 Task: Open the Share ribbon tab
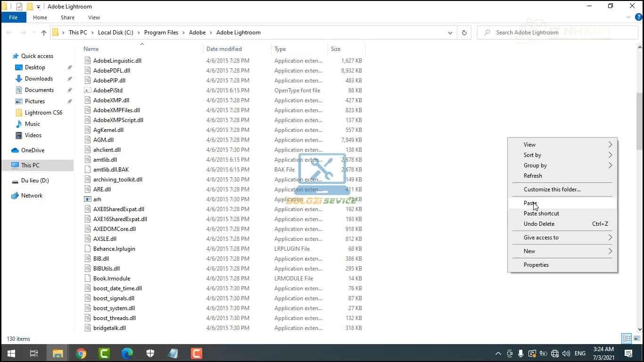click(67, 17)
